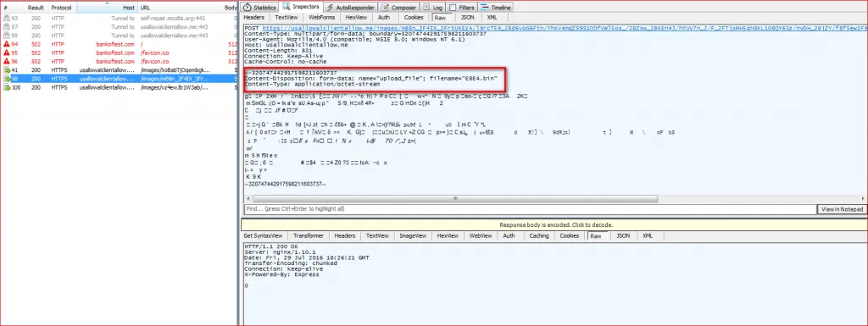Open response HexView tab
This screenshot has height=326, width=868.
[448, 236]
